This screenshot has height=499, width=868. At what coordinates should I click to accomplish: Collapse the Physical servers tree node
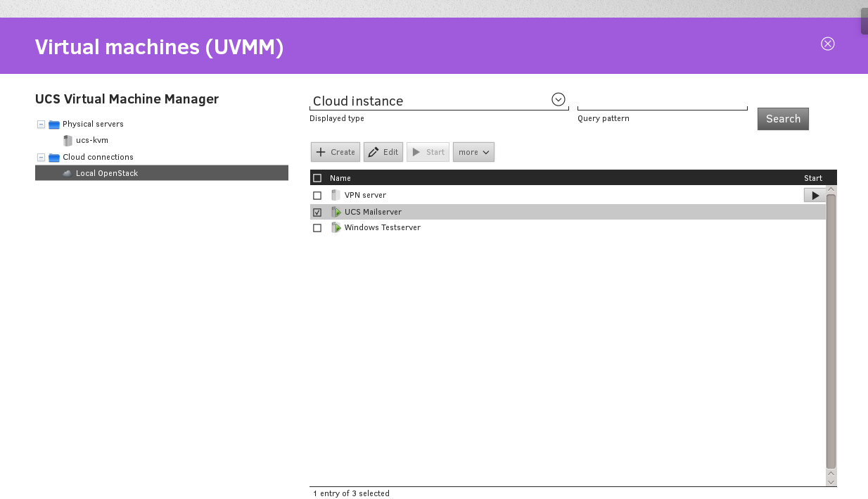41,125
